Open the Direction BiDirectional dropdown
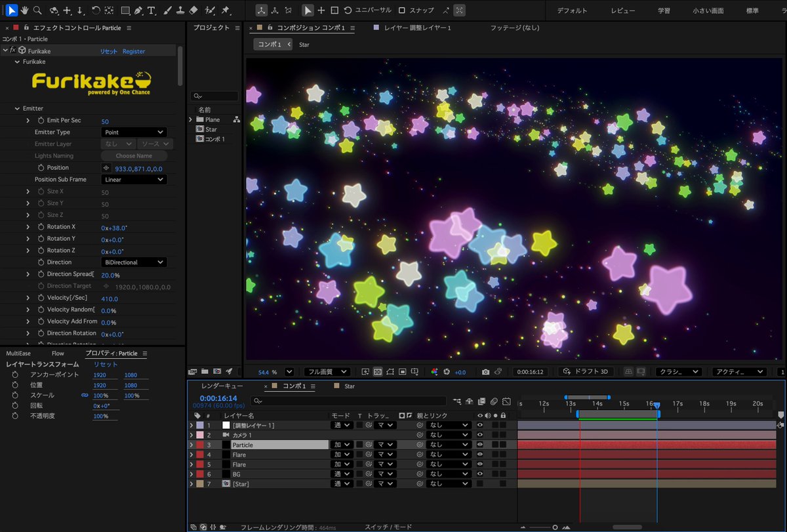 pyautogui.click(x=134, y=262)
